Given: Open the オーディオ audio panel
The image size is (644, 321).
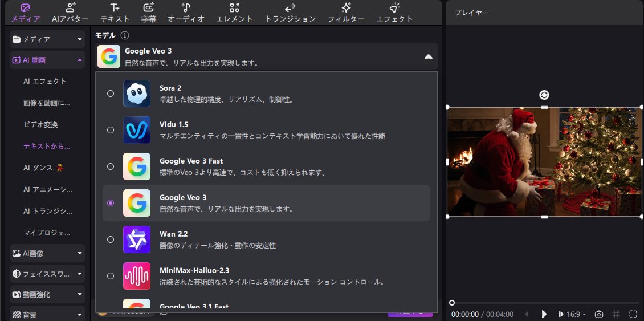Looking at the screenshot, I should pyautogui.click(x=186, y=8).
